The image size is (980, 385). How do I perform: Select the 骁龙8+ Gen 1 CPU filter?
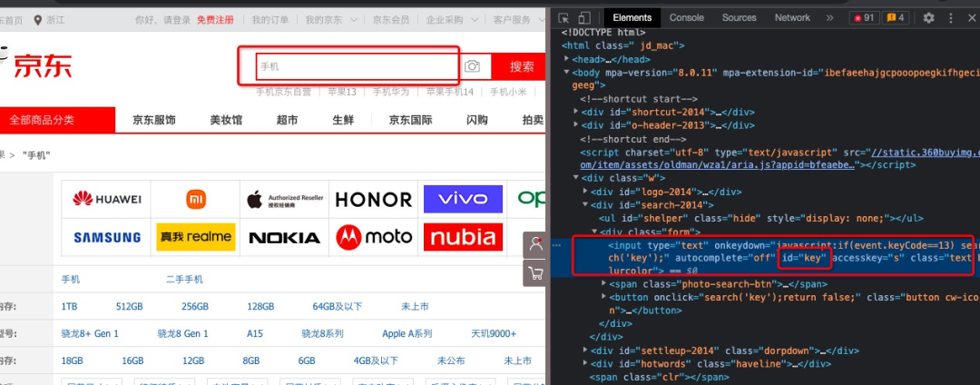[90, 334]
